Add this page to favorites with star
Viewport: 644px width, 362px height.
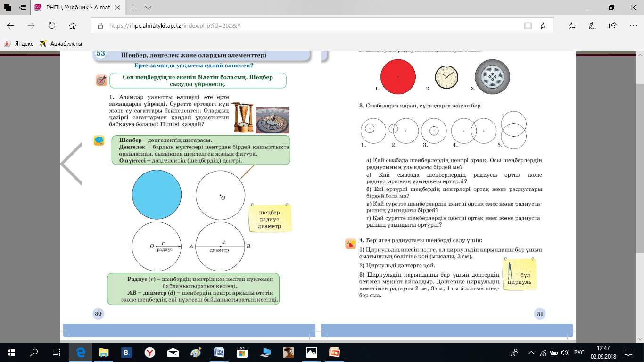(543, 26)
